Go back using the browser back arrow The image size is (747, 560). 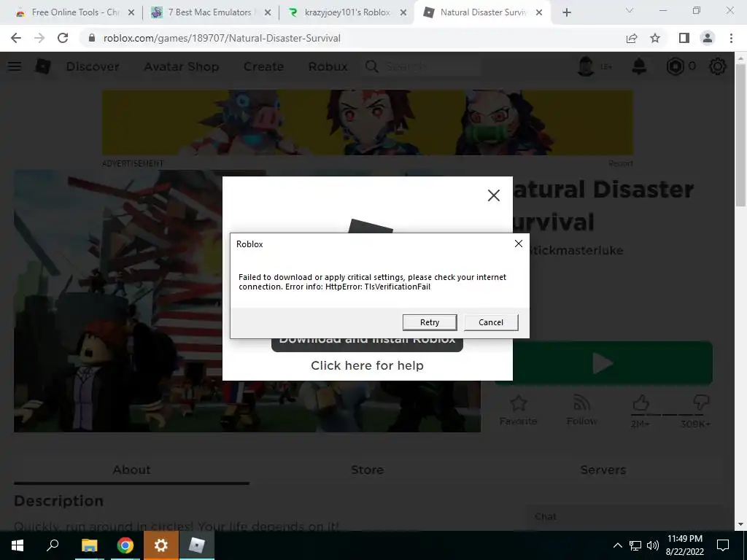click(x=16, y=38)
